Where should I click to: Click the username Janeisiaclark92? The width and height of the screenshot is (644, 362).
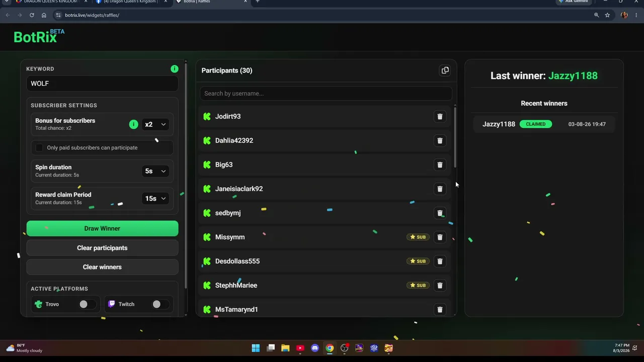tap(239, 189)
